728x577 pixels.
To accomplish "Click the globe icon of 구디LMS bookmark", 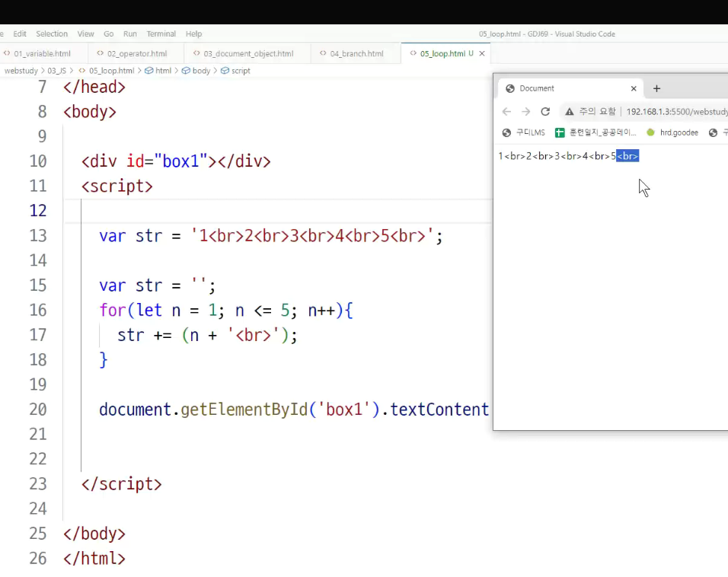I will pyautogui.click(x=506, y=132).
